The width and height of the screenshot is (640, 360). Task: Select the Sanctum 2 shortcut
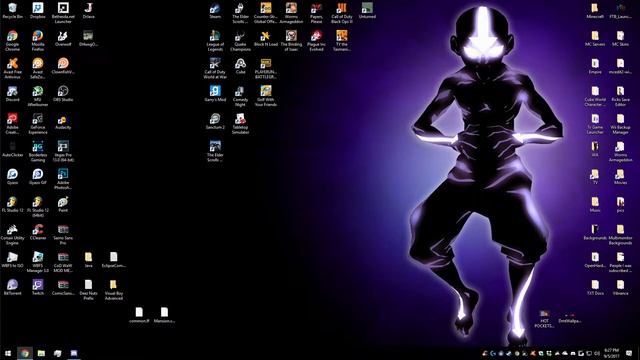tap(215, 122)
